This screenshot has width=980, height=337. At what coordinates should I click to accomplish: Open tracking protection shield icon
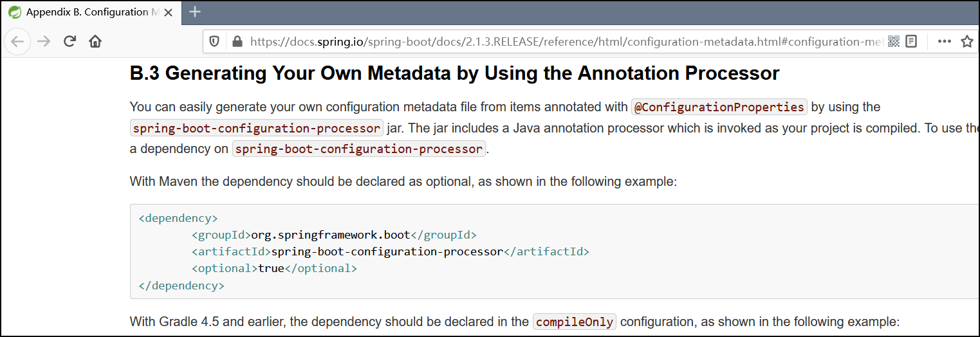pyautogui.click(x=215, y=41)
